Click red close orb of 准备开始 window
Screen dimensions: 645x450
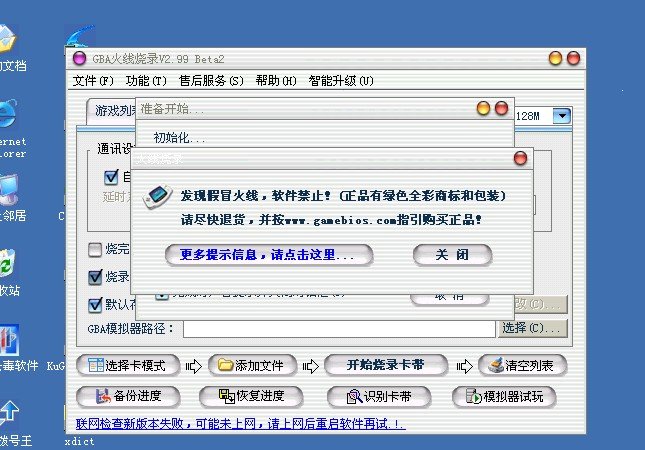point(501,109)
